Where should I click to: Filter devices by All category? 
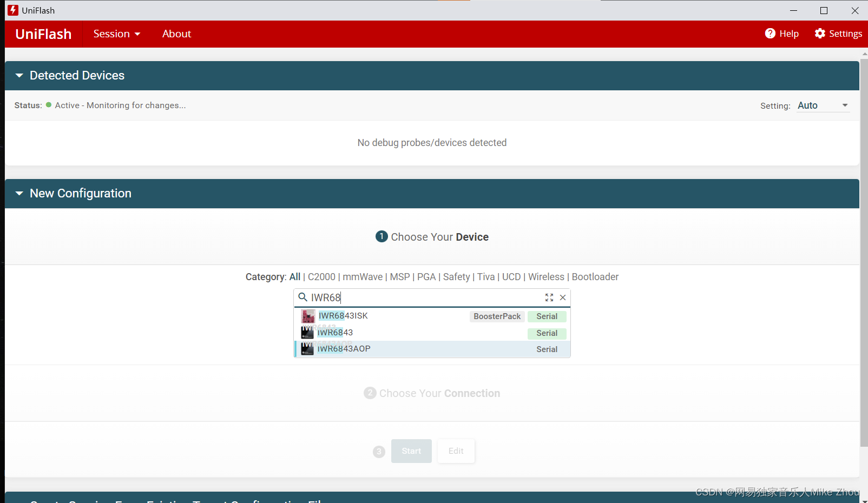pos(295,277)
